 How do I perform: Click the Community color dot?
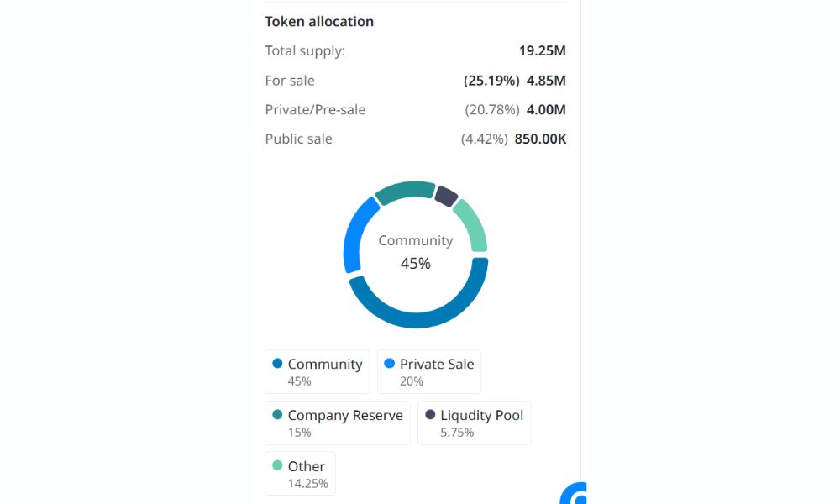point(277,364)
